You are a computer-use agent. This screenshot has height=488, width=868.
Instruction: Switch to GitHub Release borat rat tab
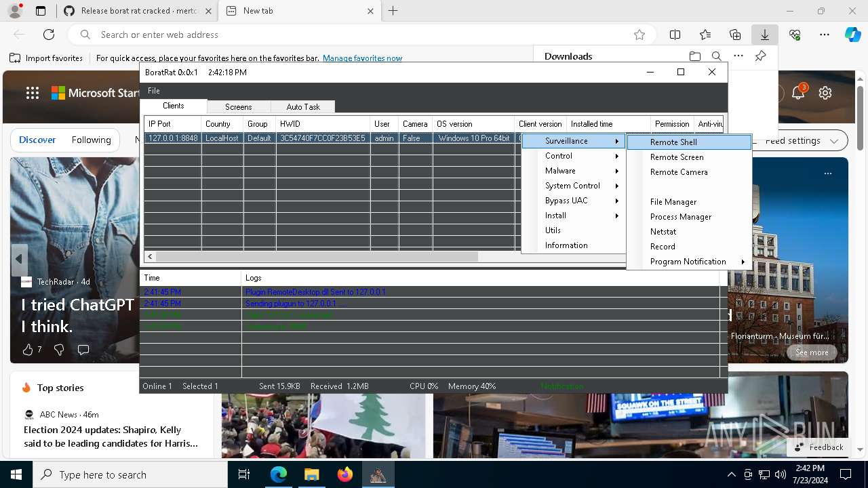pos(138,11)
